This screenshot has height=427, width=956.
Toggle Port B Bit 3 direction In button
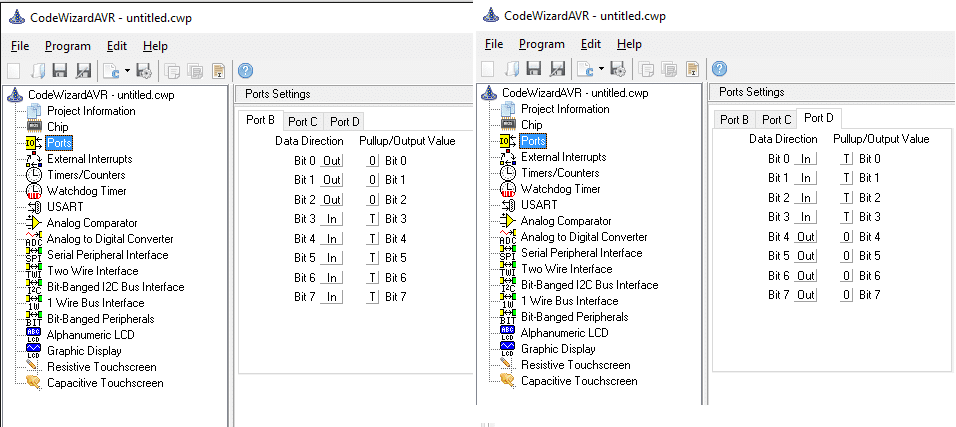click(332, 219)
